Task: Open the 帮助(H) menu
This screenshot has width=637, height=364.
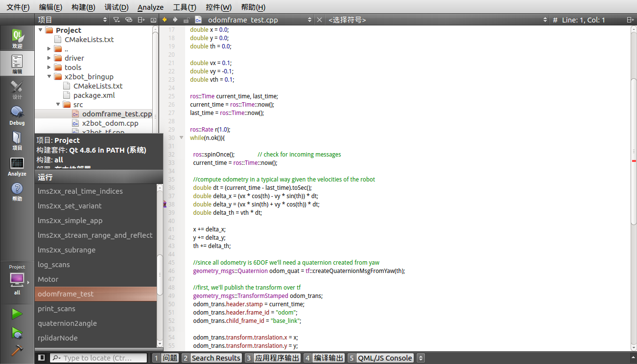Action: [253, 7]
